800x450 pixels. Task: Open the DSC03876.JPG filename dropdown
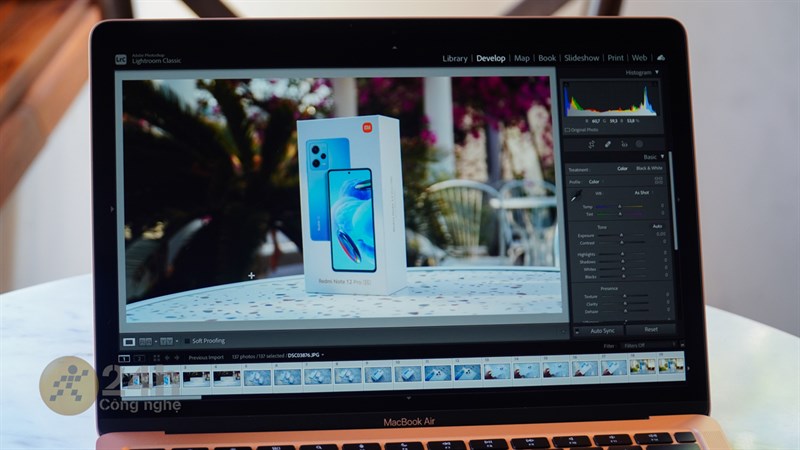305,355
